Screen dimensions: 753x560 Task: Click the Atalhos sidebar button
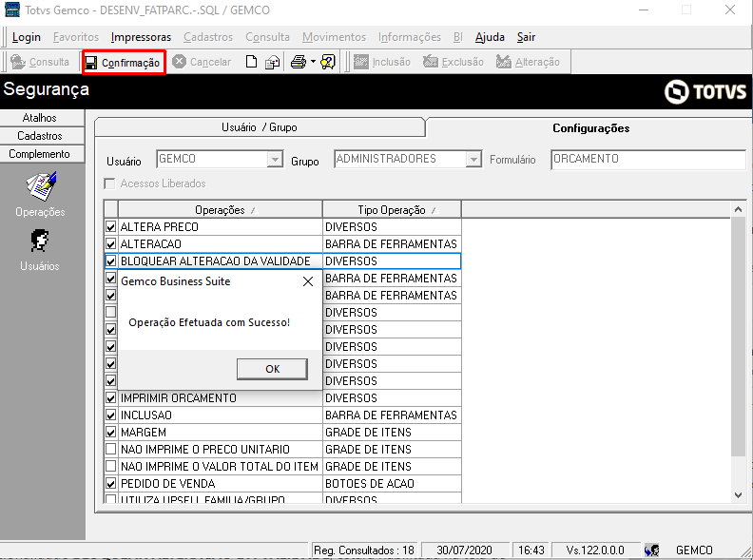tap(39, 118)
